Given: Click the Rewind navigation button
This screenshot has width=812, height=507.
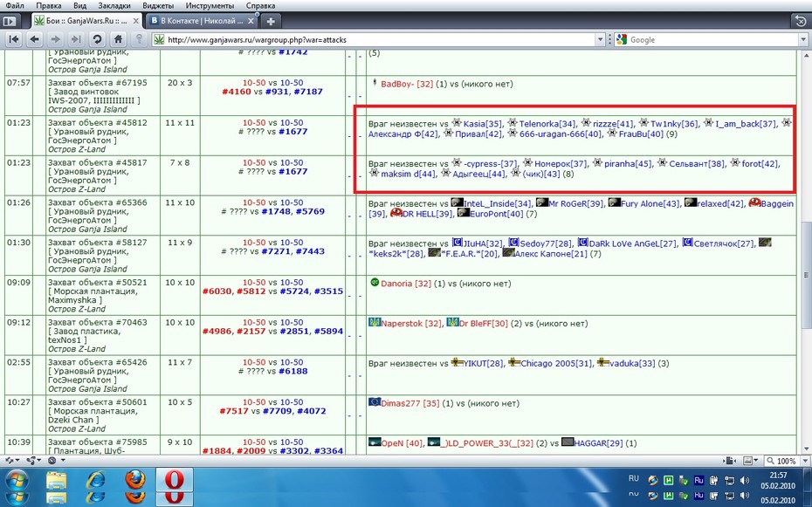Looking at the screenshot, I should click(14, 39).
